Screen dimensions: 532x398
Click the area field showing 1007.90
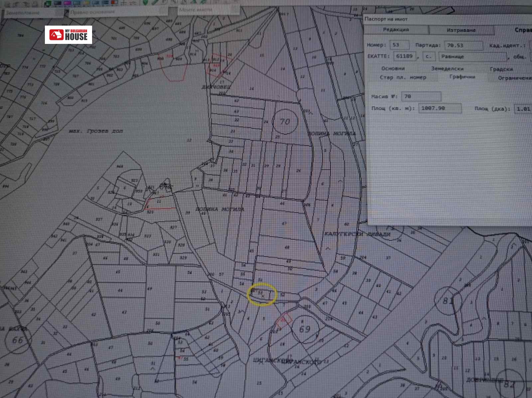click(x=439, y=108)
